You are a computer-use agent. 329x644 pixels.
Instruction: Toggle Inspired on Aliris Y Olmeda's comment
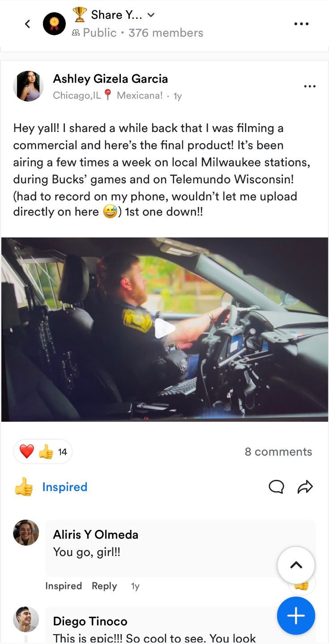[x=64, y=586]
